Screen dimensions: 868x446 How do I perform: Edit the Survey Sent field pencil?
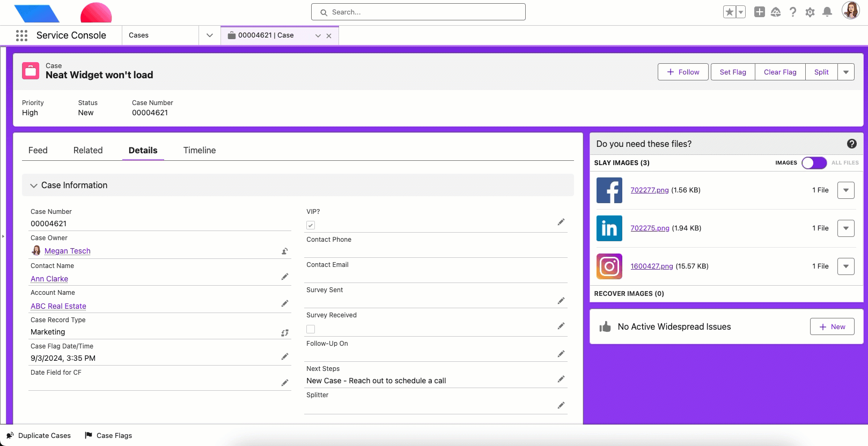[561, 301]
